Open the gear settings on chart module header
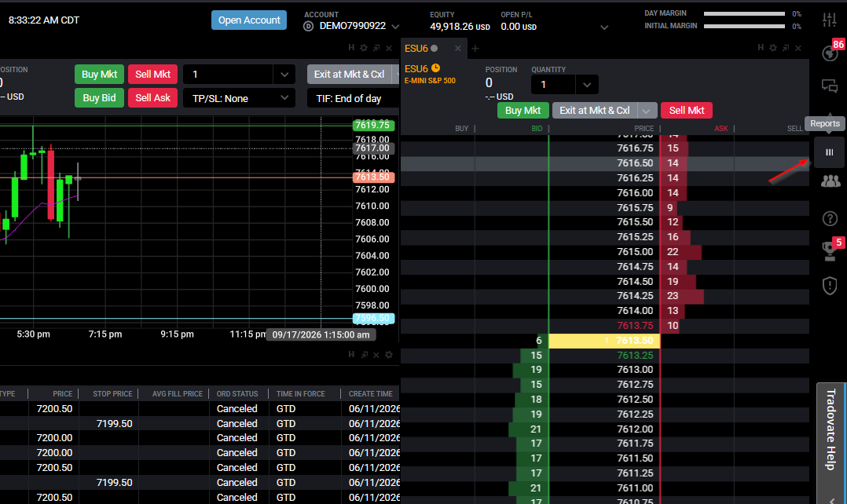 pos(364,47)
